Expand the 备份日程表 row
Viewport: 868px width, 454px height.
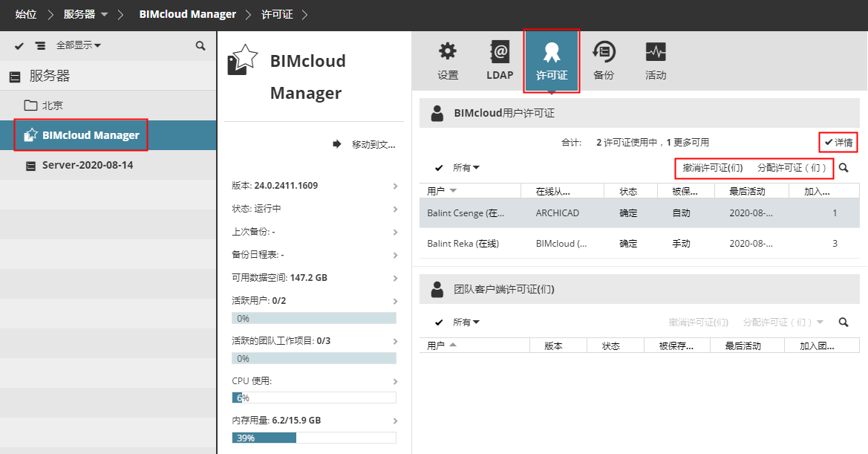point(314,255)
